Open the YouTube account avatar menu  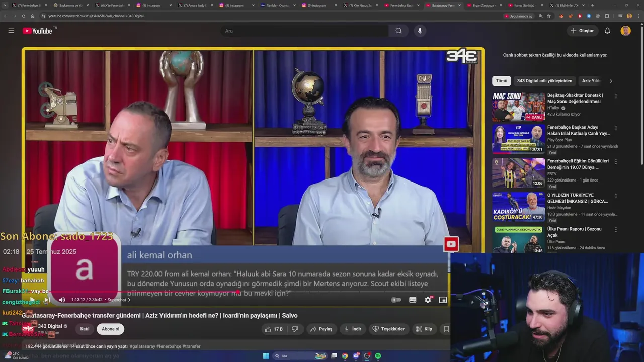[x=625, y=31]
